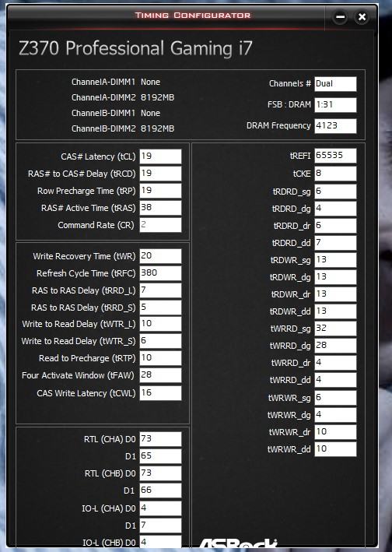Select the tRDWR_dg field

click(335, 277)
